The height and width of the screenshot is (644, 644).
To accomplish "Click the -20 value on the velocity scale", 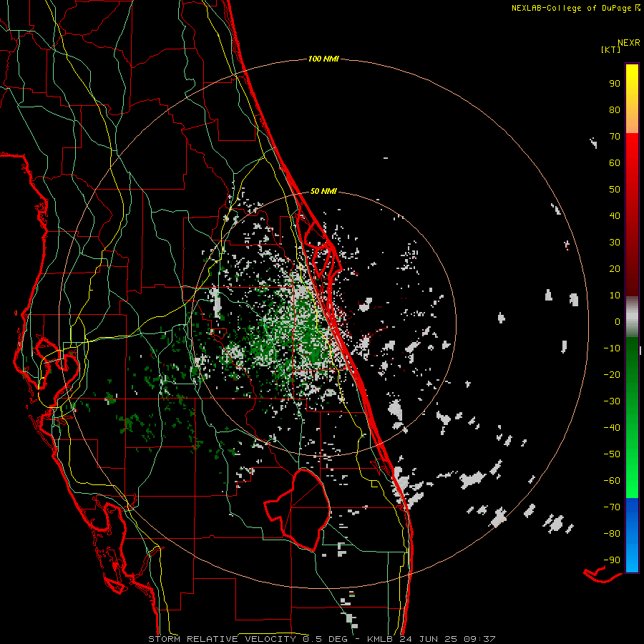I will pos(612,374).
